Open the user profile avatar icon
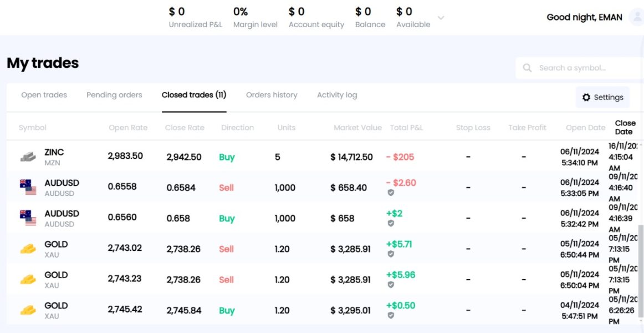This screenshot has height=333, width=644. point(636,17)
